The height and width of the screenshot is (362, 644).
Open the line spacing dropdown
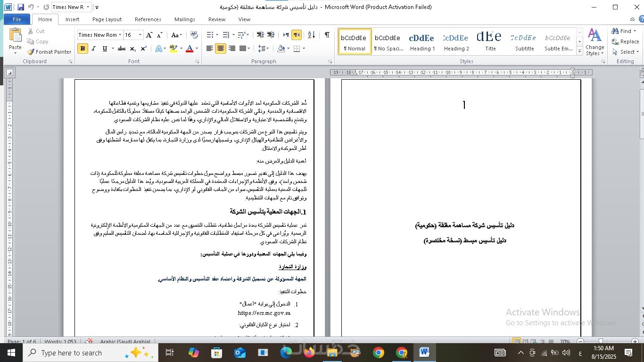(x=264, y=49)
